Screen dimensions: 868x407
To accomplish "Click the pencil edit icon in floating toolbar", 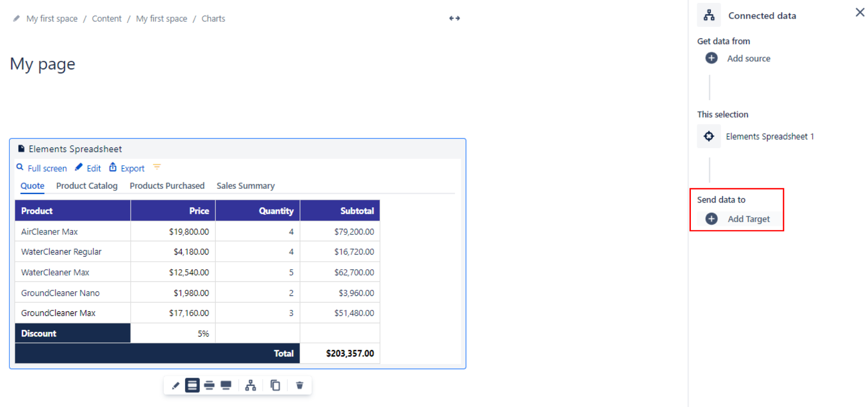I will point(175,385).
